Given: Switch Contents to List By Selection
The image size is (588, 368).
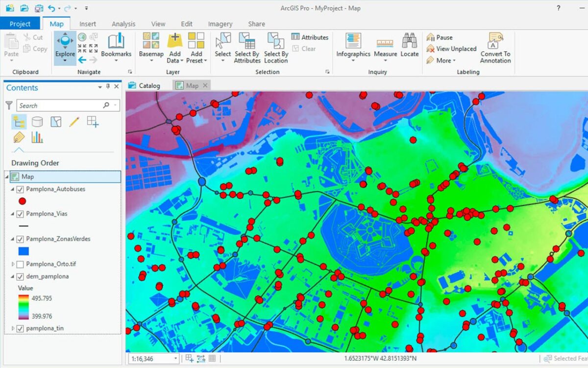Looking at the screenshot, I should (56, 121).
